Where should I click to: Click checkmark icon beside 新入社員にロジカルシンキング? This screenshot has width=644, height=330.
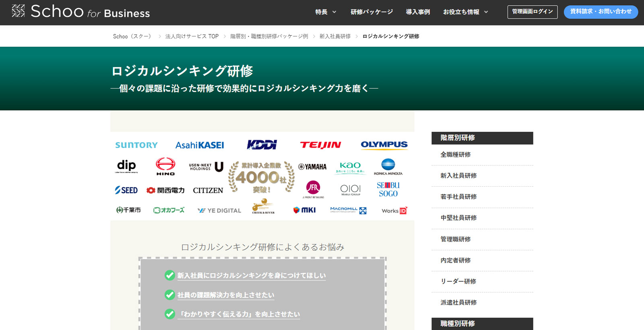170,275
